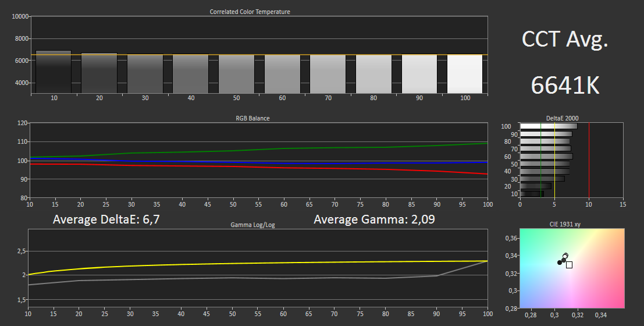Image resolution: width=644 pixels, height=326 pixels.
Task: Click the "Correlated Color Temperature" chart title
Action: point(250,12)
